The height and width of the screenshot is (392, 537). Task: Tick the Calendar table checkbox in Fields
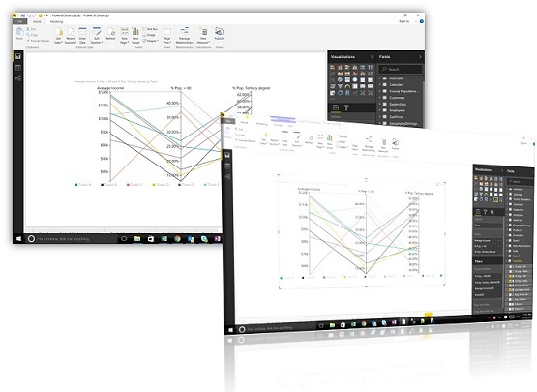tap(384, 84)
